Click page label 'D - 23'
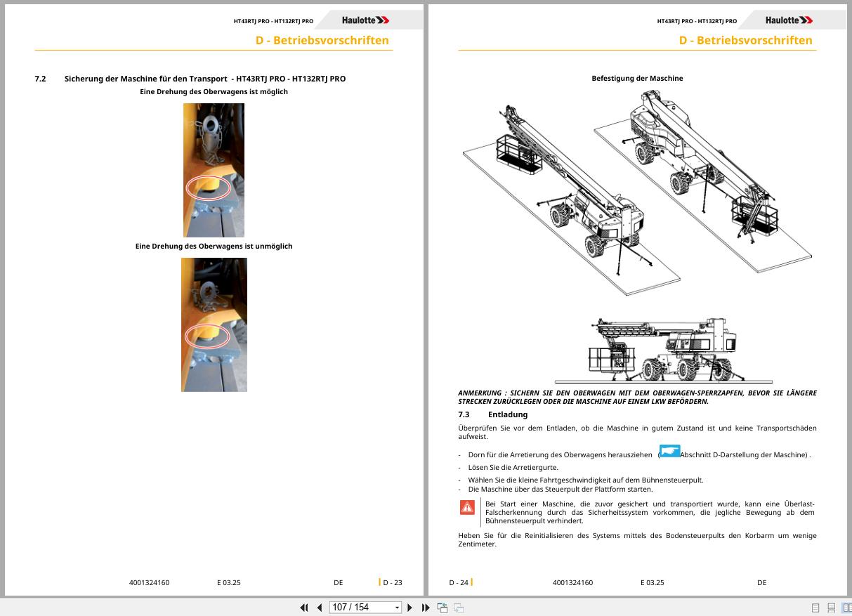Viewport: 852px width, 616px height. click(392, 582)
